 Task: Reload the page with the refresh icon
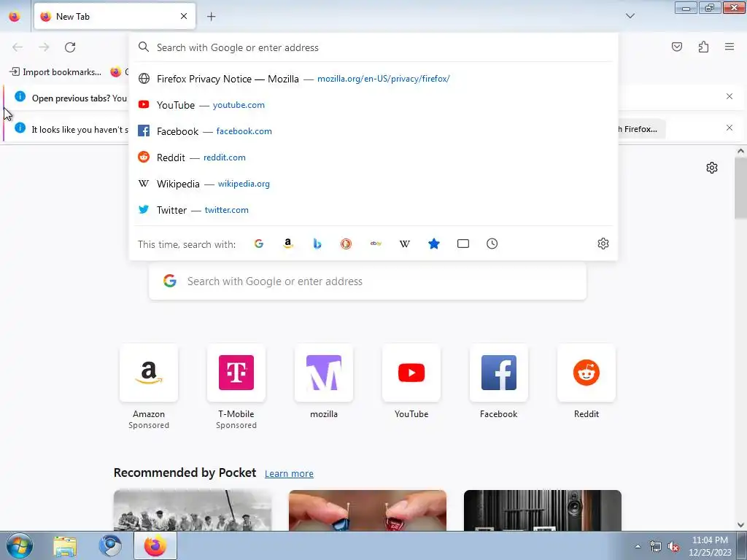70,47
